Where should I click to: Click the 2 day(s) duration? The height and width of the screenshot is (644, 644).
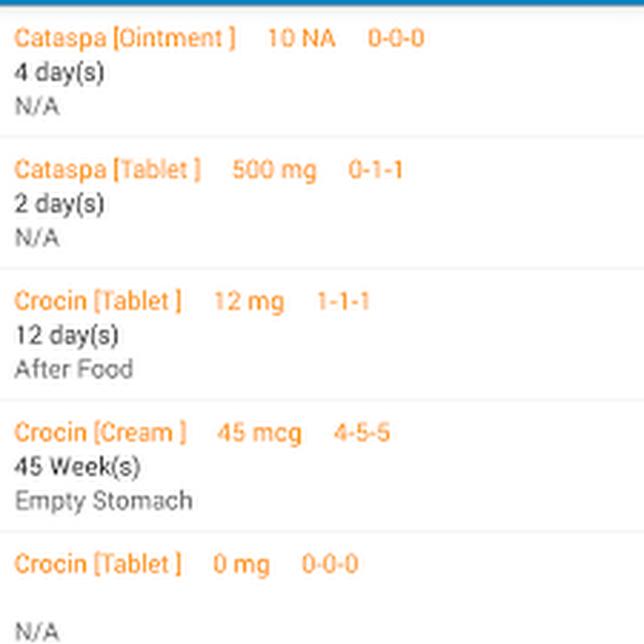(59, 204)
